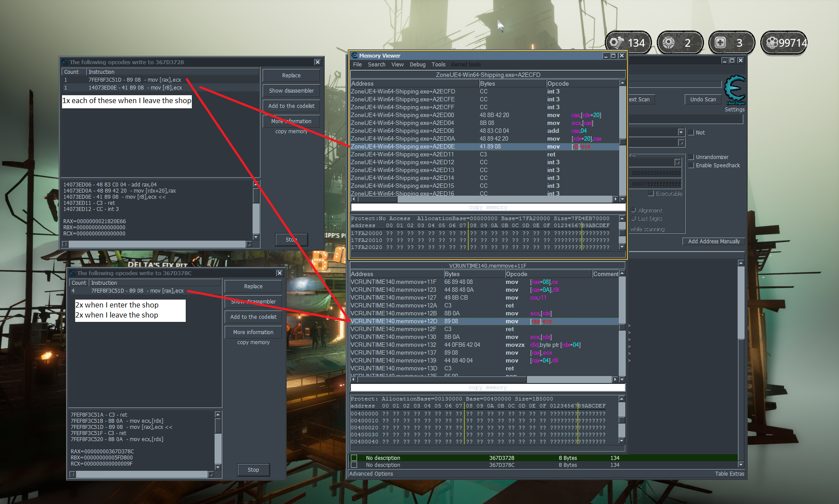
Task: Open the Debug menu in Memory Viewer
Action: 417,64
